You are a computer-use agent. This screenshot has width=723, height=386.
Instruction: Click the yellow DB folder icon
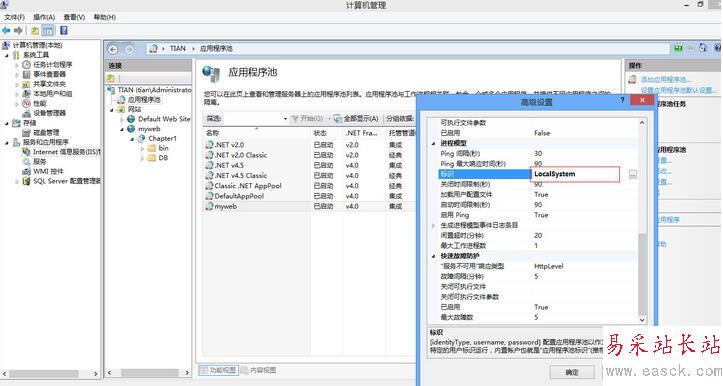click(152, 158)
